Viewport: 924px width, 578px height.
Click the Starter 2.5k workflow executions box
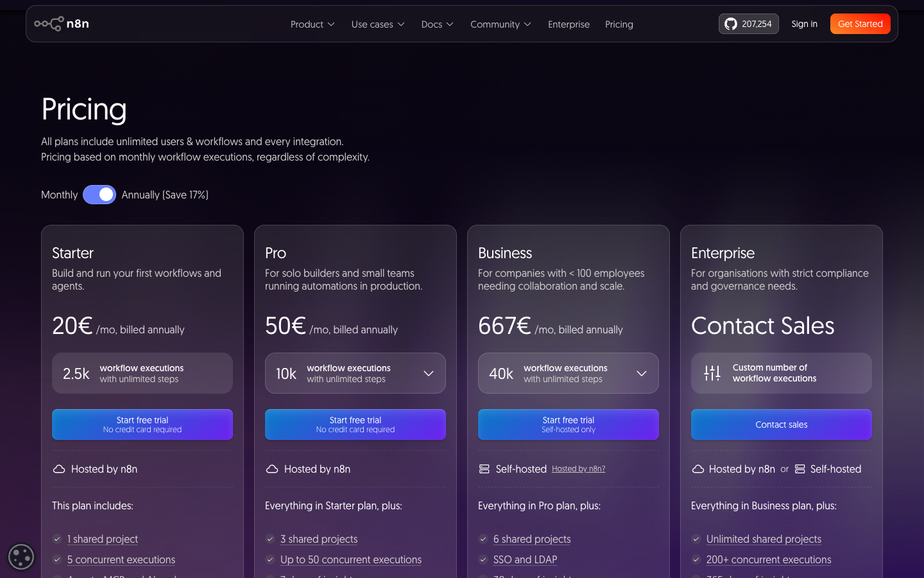click(x=142, y=373)
